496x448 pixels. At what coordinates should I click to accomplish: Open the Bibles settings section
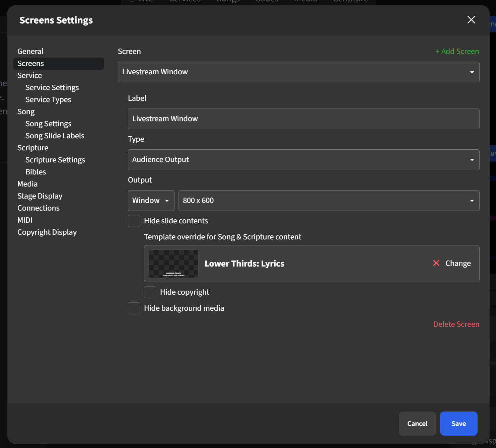click(x=36, y=171)
